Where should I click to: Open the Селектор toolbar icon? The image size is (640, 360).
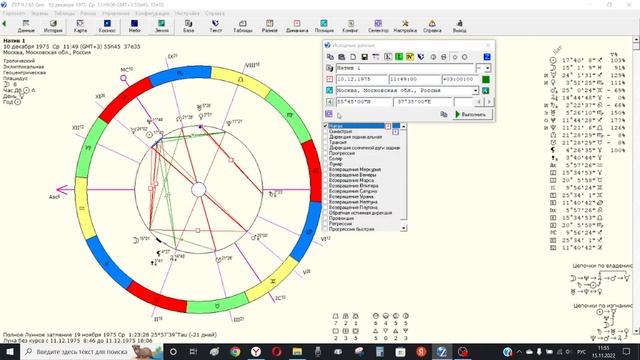(378, 27)
